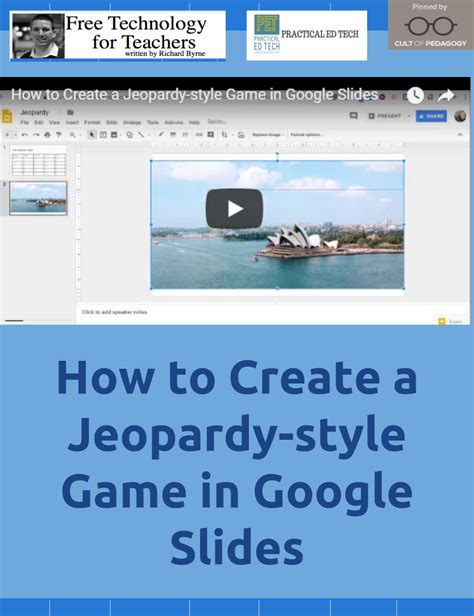The height and width of the screenshot is (616, 474).
Task: Open the Add-ons menu
Action: (174, 123)
